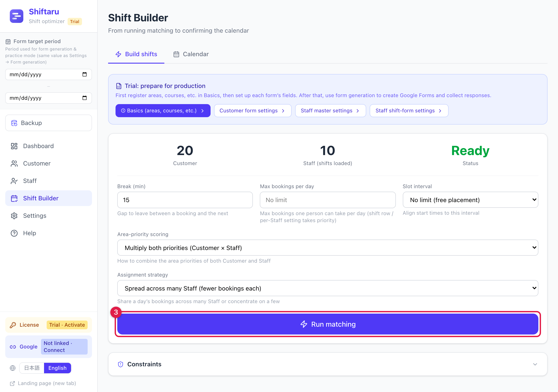Expand the Constraints section
The image size is (558, 392).
328,364
